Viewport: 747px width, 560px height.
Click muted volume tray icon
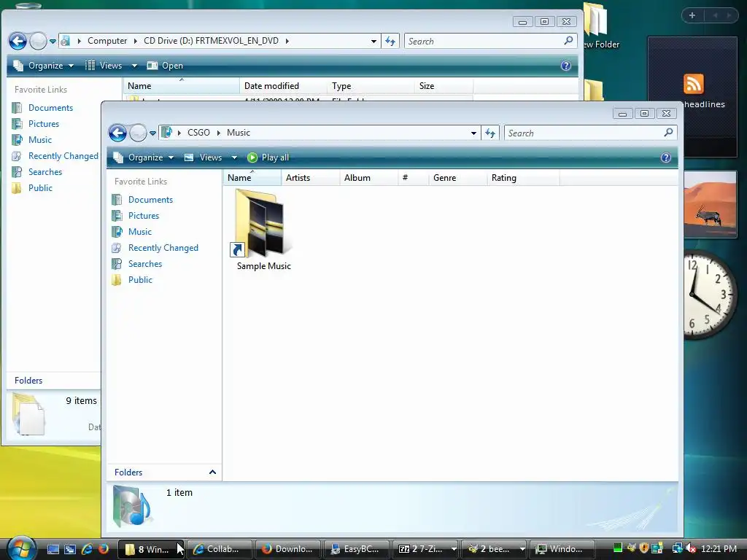690,548
